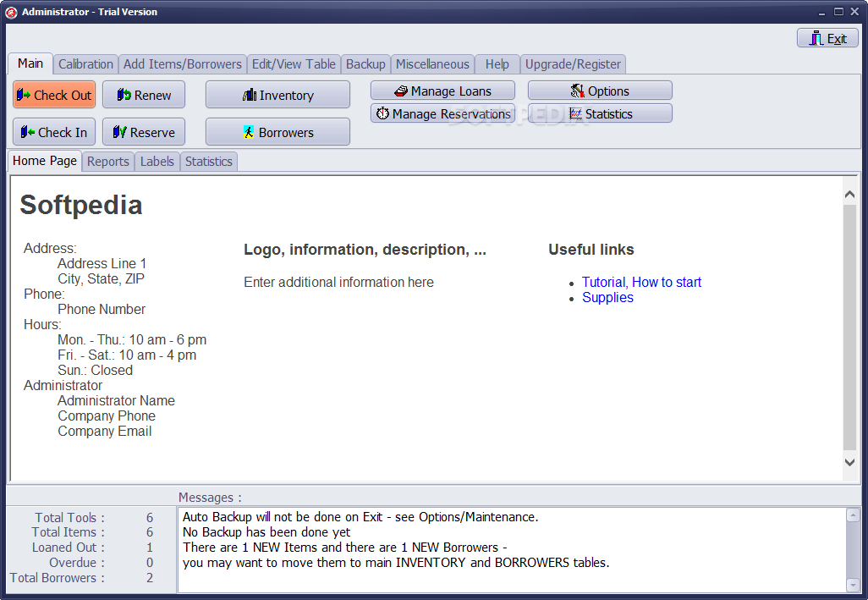
Task: Click the 'Phone Number' text
Action: [x=102, y=309]
